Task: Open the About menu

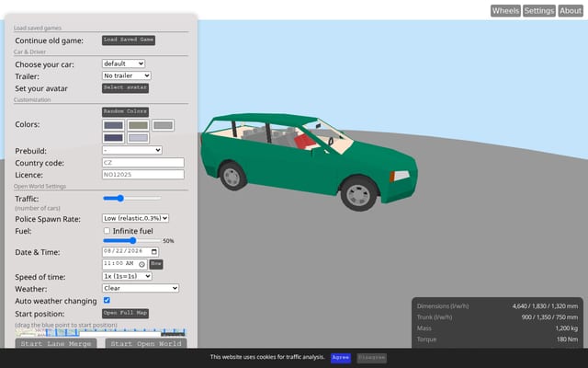Action: [x=571, y=11]
